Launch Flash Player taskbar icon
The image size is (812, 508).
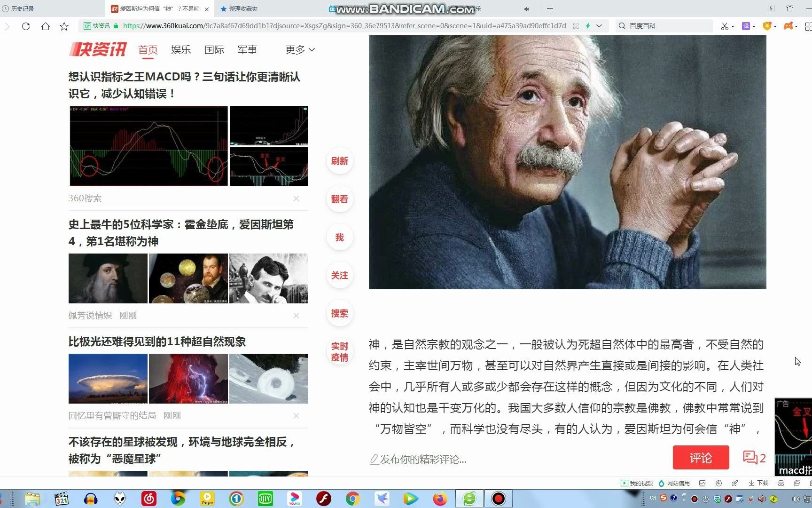tap(324, 499)
